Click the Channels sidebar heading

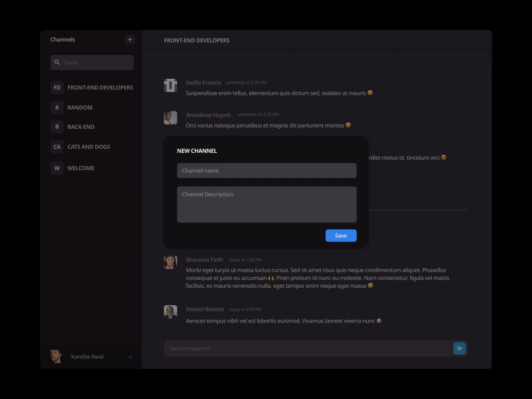click(63, 39)
